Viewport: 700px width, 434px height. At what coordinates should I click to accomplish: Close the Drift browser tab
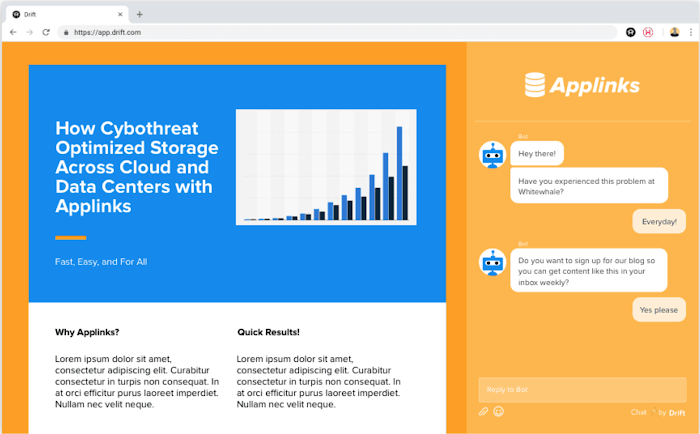coord(120,14)
